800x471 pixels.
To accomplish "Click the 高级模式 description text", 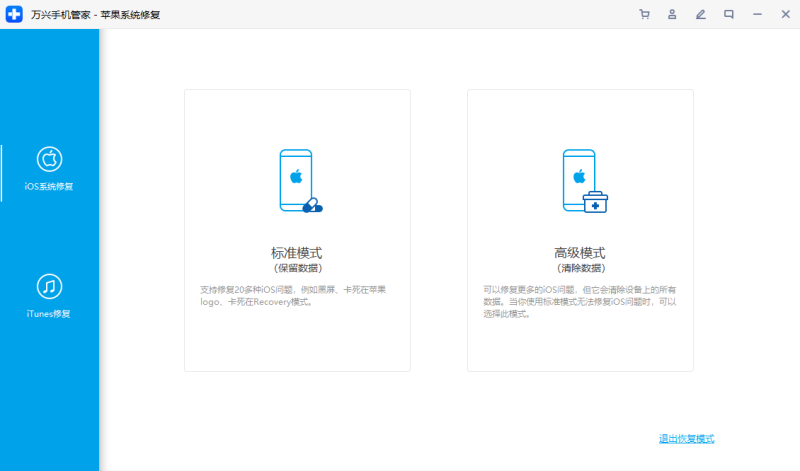I will tap(580, 302).
